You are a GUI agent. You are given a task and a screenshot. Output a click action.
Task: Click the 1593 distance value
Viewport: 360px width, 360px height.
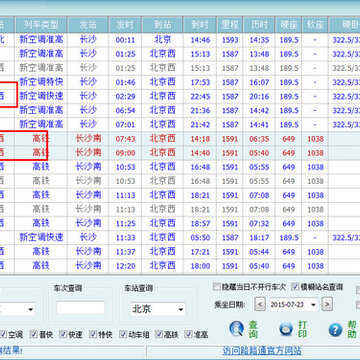[x=230, y=40]
